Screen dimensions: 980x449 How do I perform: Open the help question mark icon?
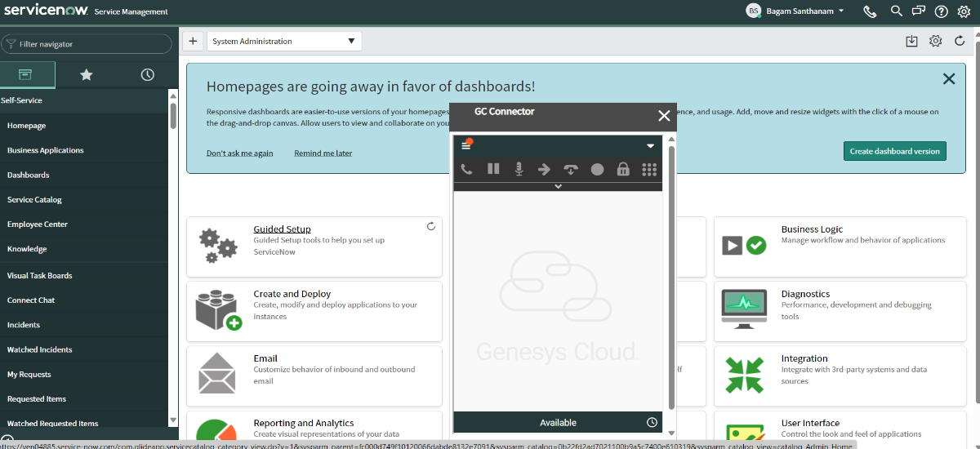click(x=942, y=11)
